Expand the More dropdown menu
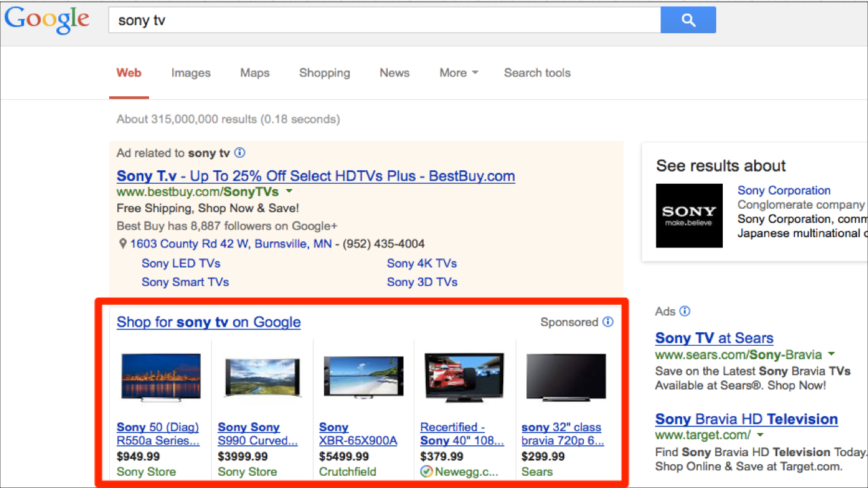 pyautogui.click(x=458, y=73)
